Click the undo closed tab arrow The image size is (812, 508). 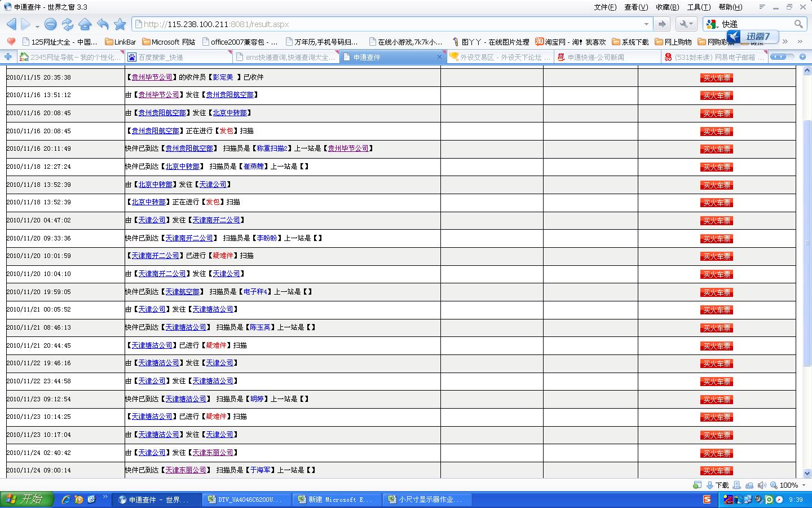click(103, 24)
